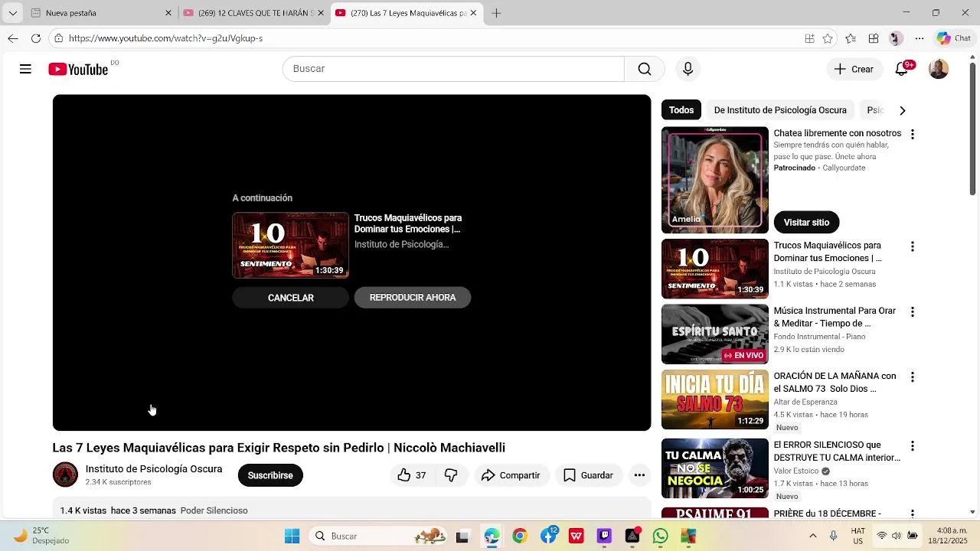Open SALMO 73 video thumbnail
The image size is (980, 551).
tap(714, 399)
